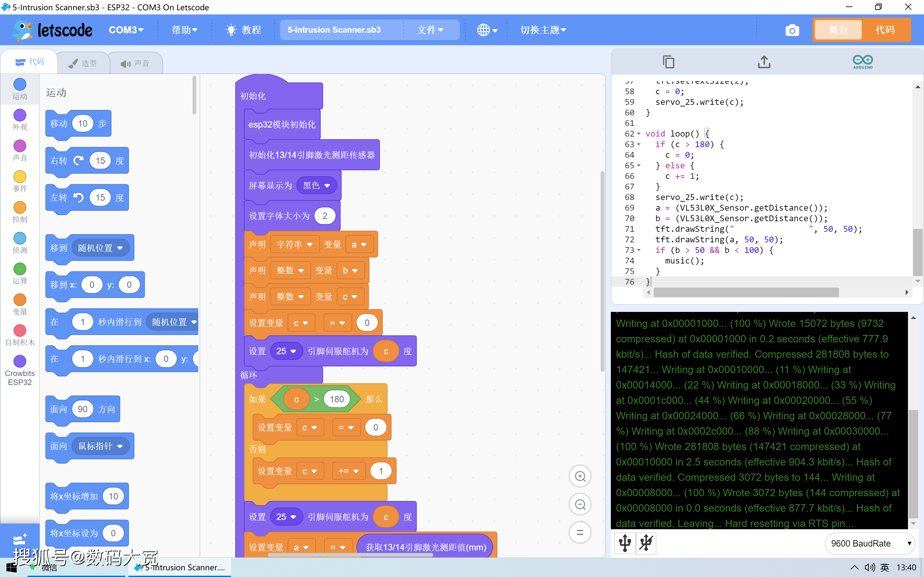Copy the generated code with the copy icon
The height and width of the screenshot is (577, 924).
click(669, 62)
